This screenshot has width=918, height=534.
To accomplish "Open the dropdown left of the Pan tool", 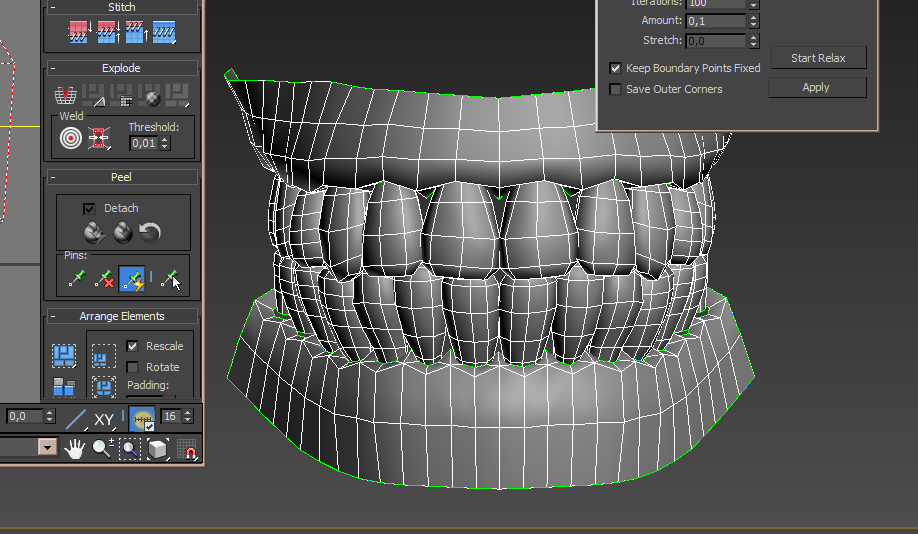I will pos(47,447).
